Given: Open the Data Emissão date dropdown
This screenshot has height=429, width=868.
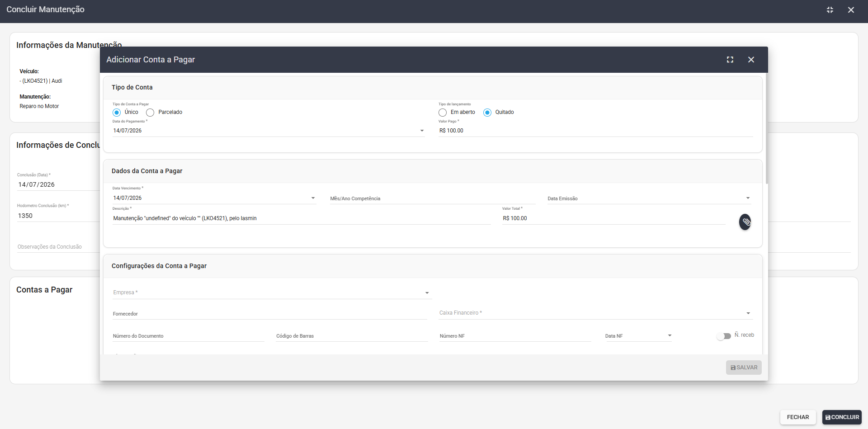Looking at the screenshot, I should [748, 198].
